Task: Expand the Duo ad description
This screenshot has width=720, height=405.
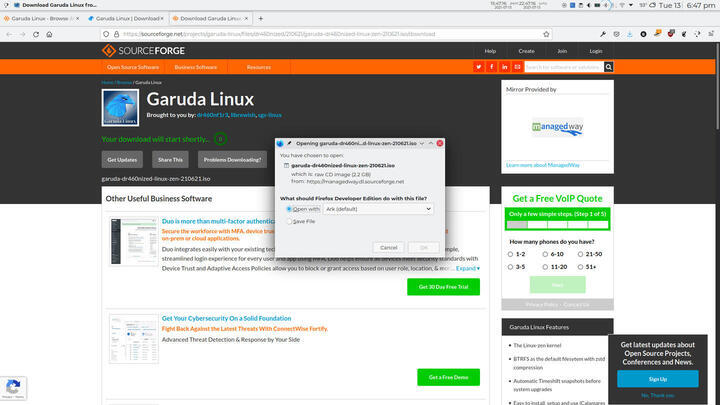Action: point(467,268)
